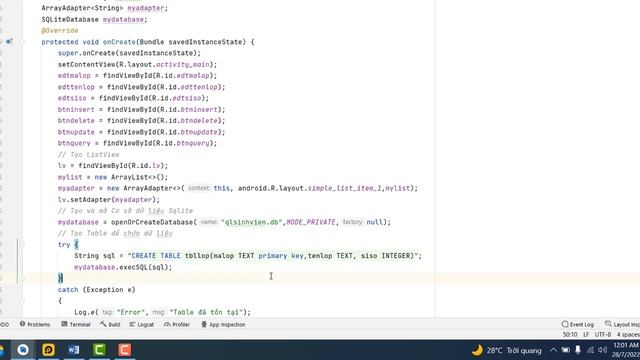Click the Log.e "Error" statement
The height and width of the screenshot is (360, 640).
click(162, 312)
